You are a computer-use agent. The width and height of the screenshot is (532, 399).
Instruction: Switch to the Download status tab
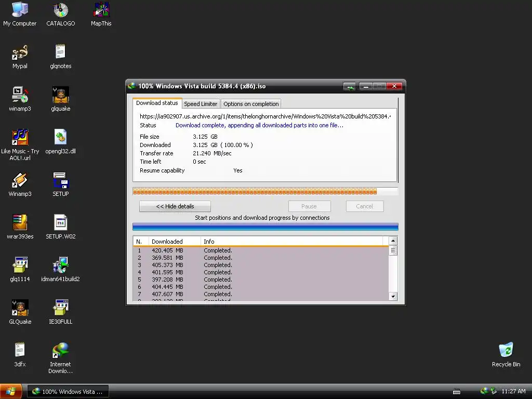pyautogui.click(x=157, y=103)
